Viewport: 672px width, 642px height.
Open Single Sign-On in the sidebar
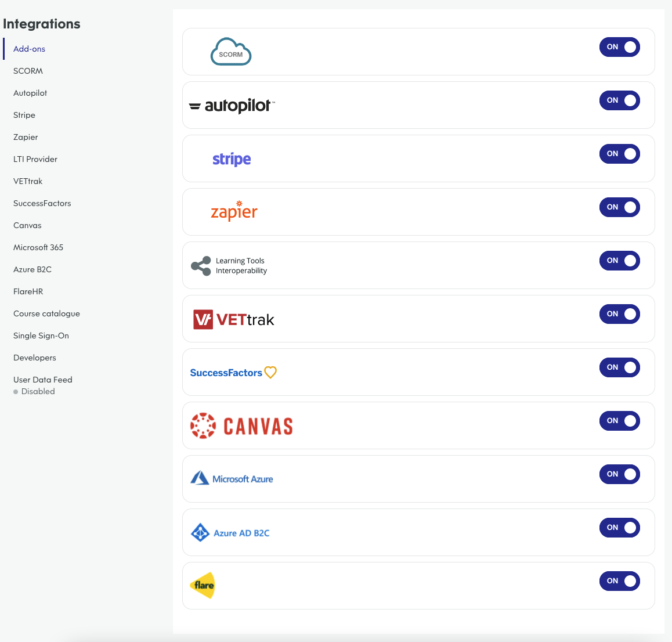tap(41, 336)
